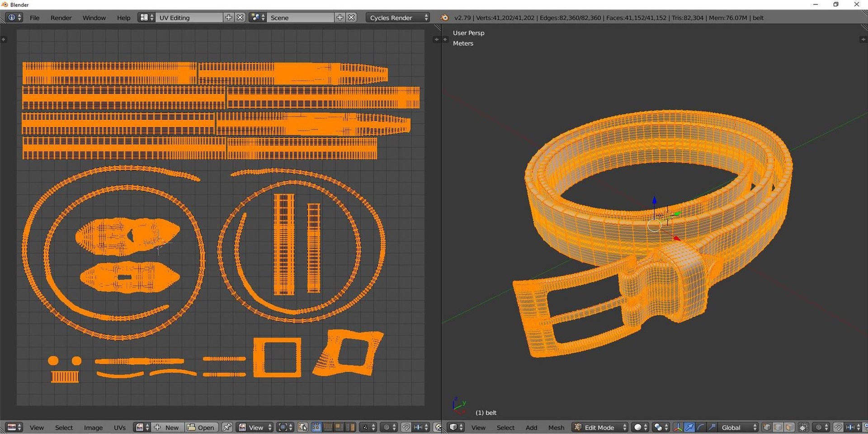The width and height of the screenshot is (868, 434).
Task: Open the Add menu in 3D view
Action: [x=531, y=427]
